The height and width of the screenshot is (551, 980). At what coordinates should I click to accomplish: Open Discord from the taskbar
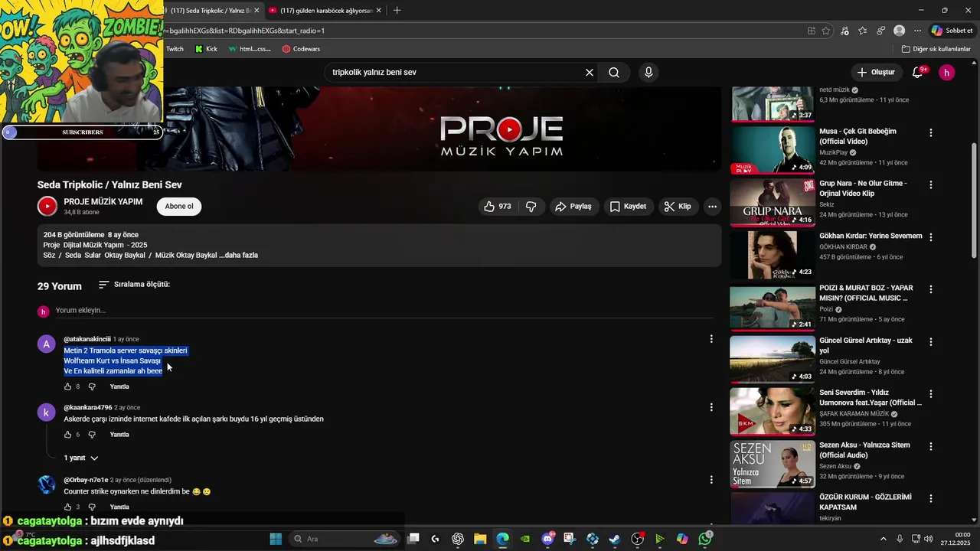(547, 539)
